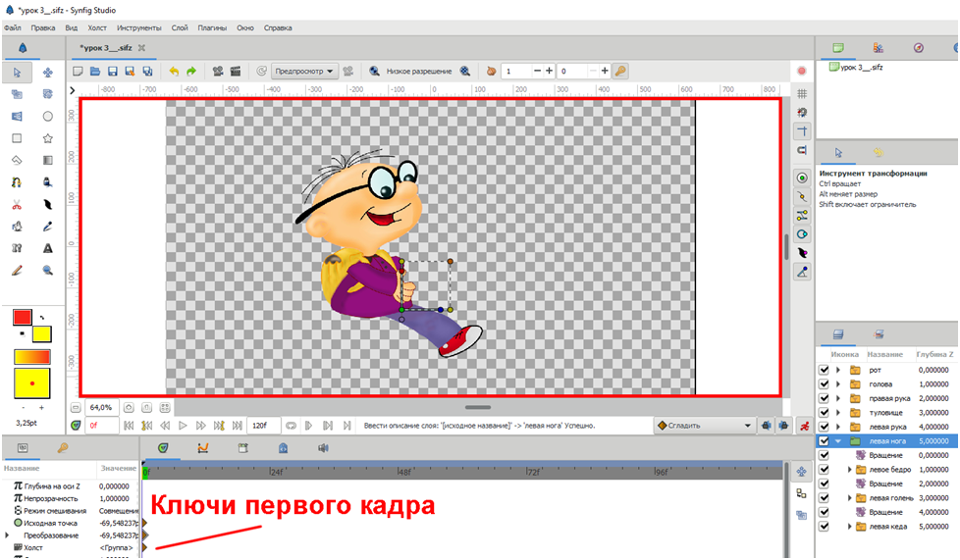The image size is (960, 560).
Task: Select the Spline tool
Action: click(x=17, y=182)
